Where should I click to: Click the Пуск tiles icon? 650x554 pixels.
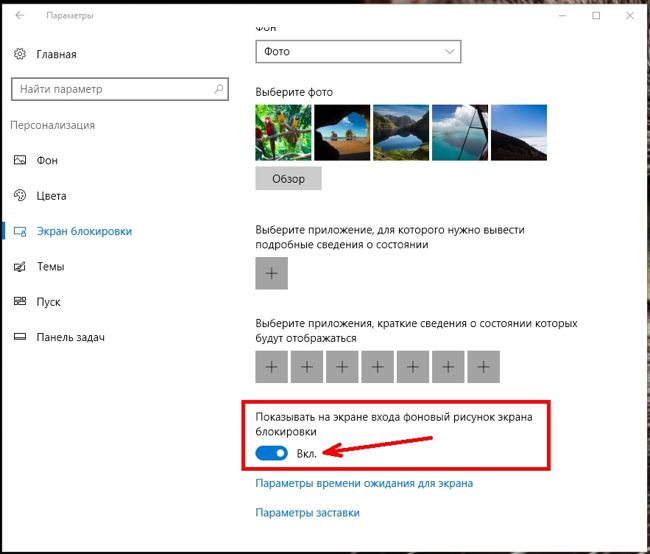pyautogui.click(x=20, y=301)
